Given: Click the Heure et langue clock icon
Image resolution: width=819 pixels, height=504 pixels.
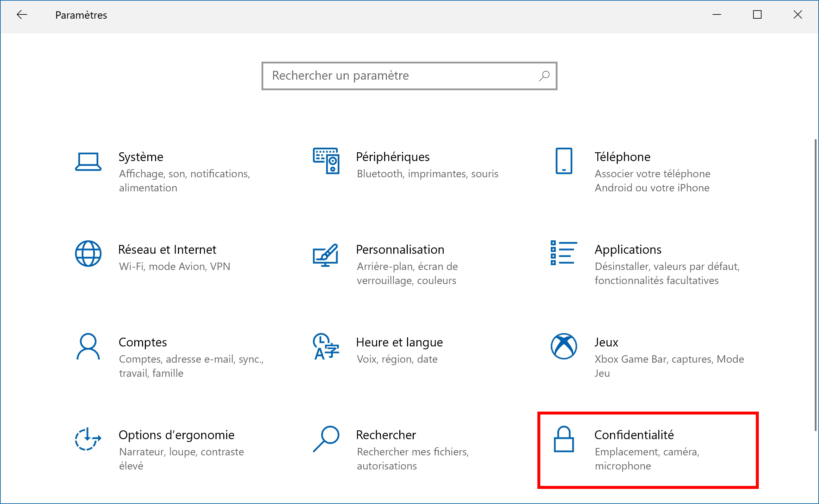Looking at the screenshot, I should point(326,346).
